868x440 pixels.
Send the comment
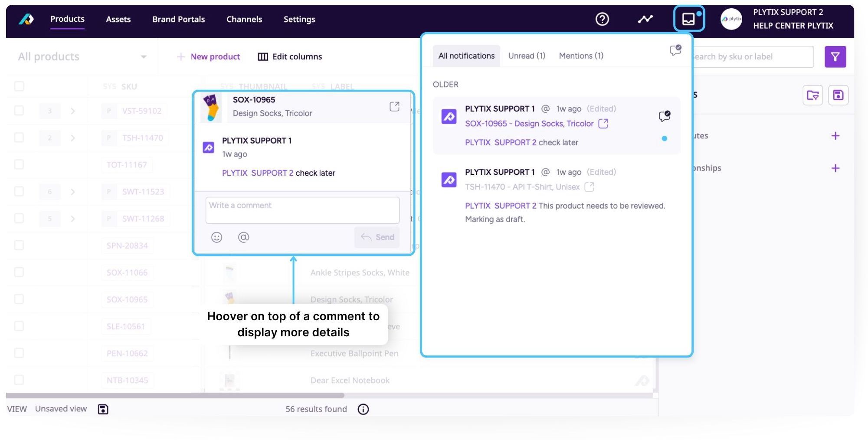(377, 237)
